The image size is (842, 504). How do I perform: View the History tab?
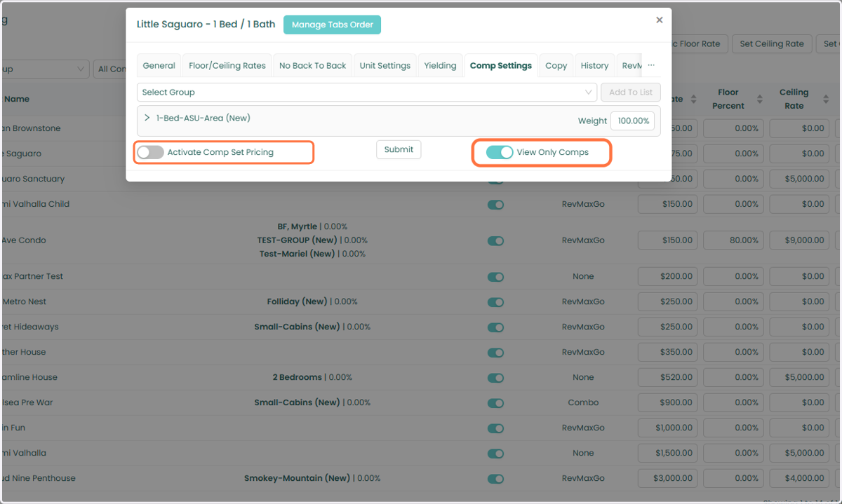[x=594, y=65]
